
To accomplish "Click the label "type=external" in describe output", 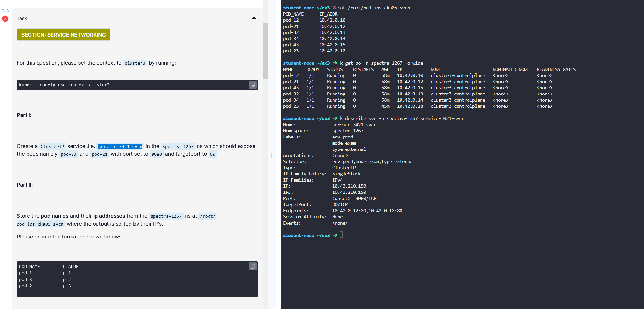I will tap(349, 149).
